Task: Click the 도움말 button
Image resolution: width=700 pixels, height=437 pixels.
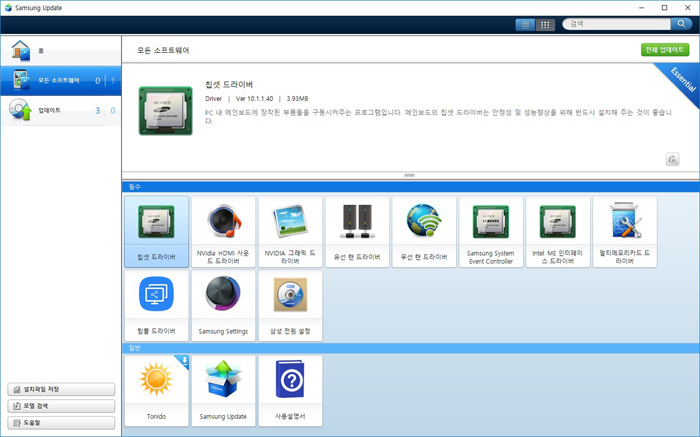Action: point(61,422)
